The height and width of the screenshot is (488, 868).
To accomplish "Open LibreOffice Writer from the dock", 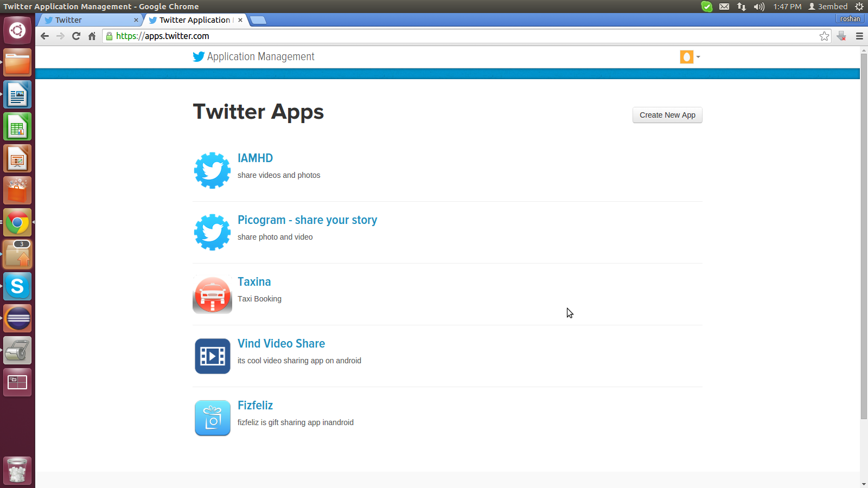I will click(17, 94).
